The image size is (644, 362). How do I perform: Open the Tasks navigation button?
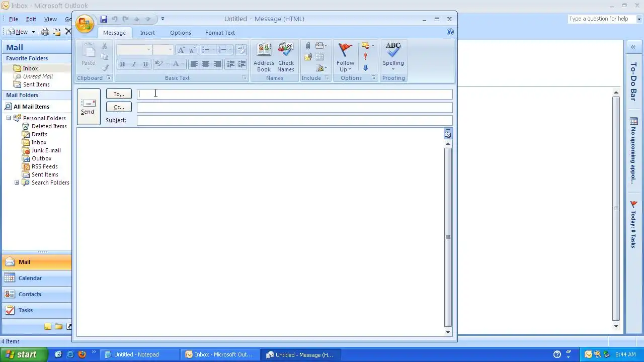tap(37, 310)
